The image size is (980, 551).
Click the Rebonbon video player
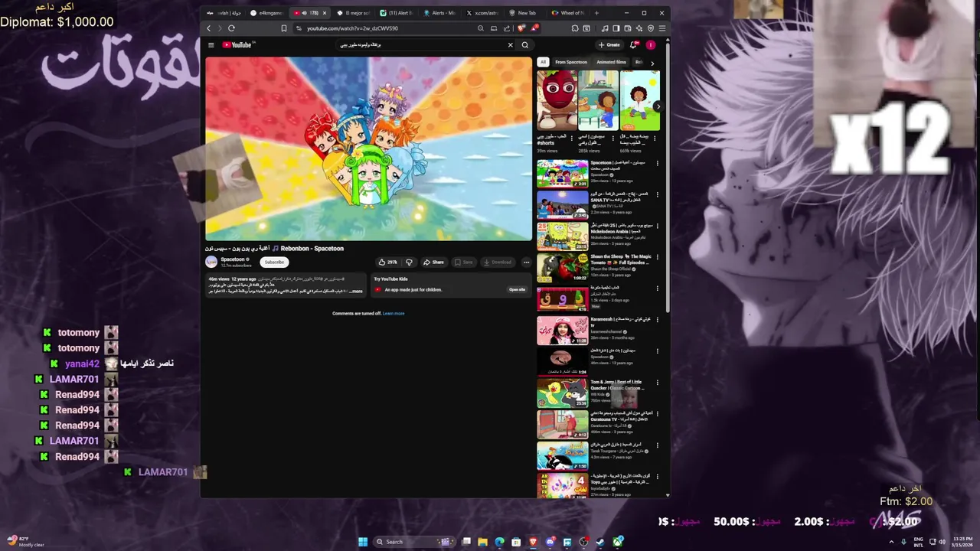click(x=368, y=148)
